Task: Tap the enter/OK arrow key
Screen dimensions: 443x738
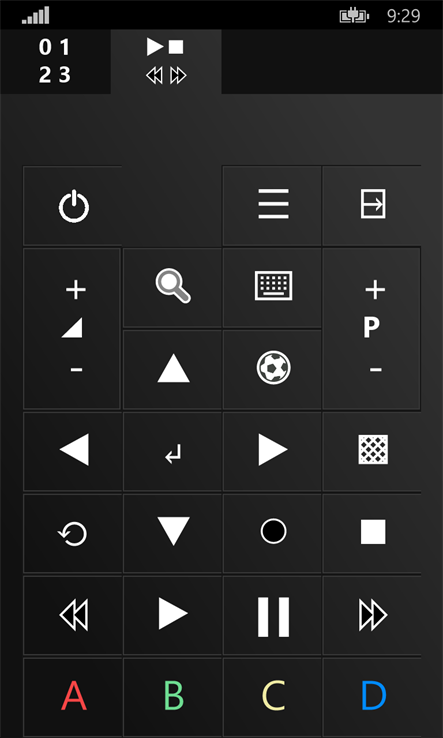Action: click(173, 456)
